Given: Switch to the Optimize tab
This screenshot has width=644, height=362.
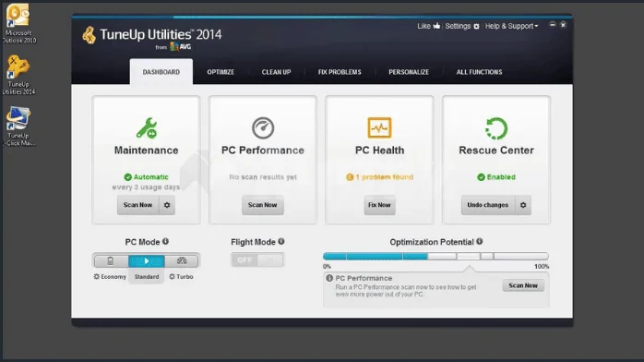Looking at the screenshot, I should click(x=221, y=72).
